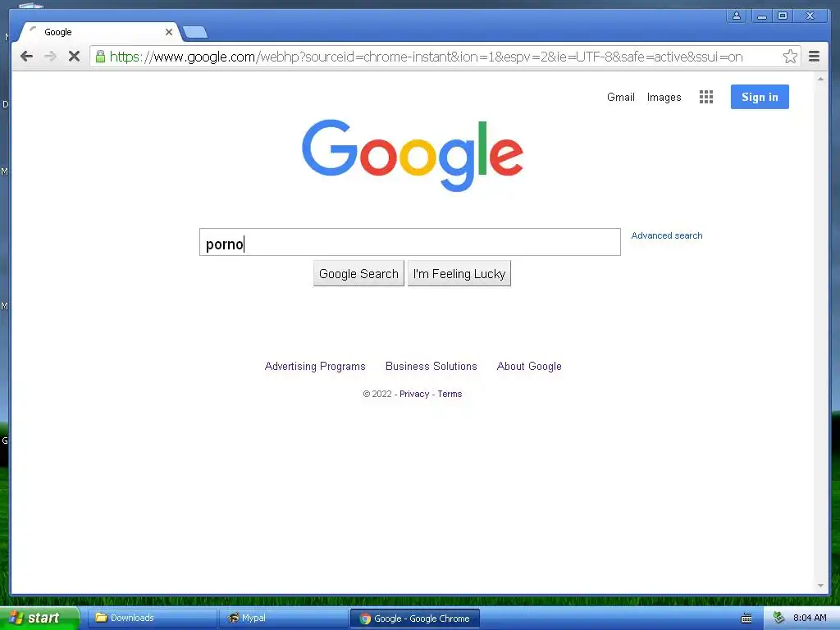Click the scrollbar up arrow
Image resolution: width=840 pixels, height=630 pixels.
820,79
